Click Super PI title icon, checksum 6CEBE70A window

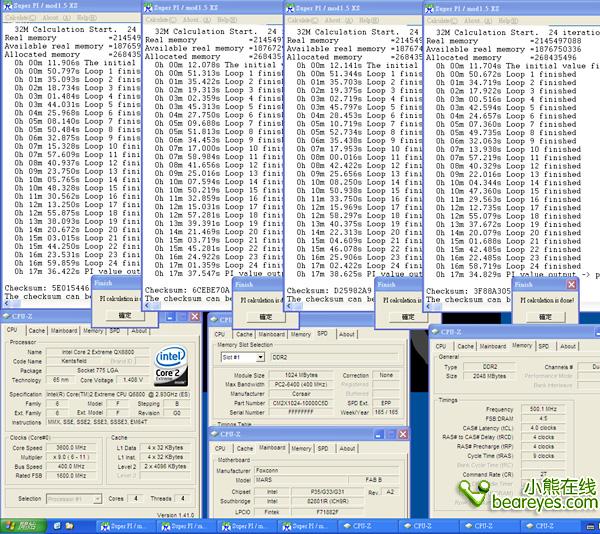148,8
